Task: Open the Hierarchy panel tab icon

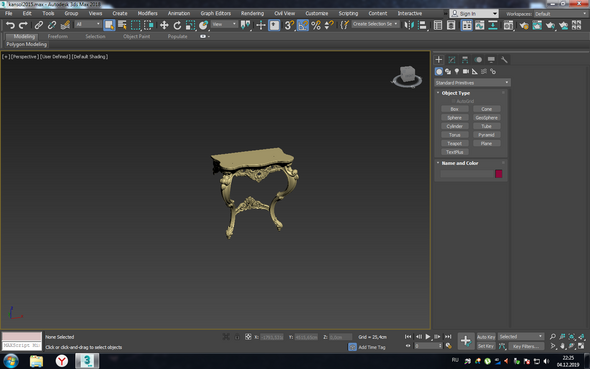Action: pos(465,60)
